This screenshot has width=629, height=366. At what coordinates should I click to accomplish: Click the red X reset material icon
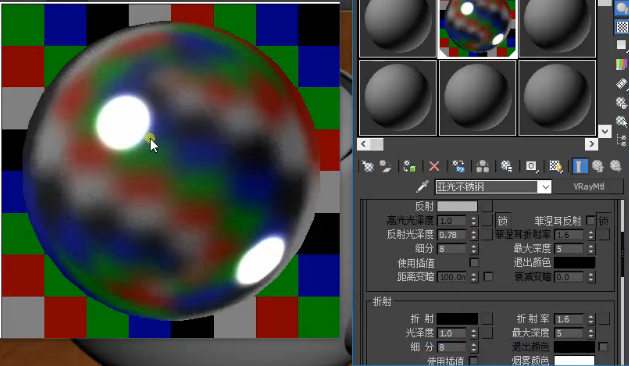(x=434, y=166)
